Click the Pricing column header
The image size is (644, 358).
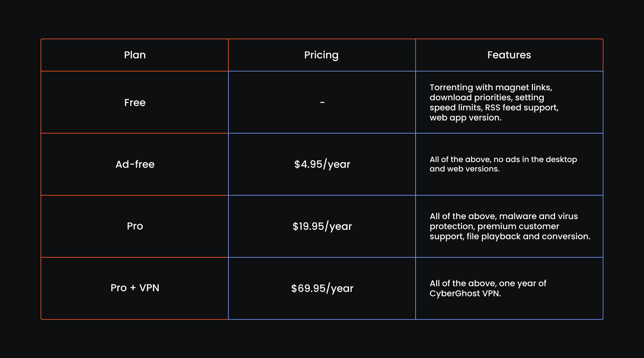(x=321, y=55)
